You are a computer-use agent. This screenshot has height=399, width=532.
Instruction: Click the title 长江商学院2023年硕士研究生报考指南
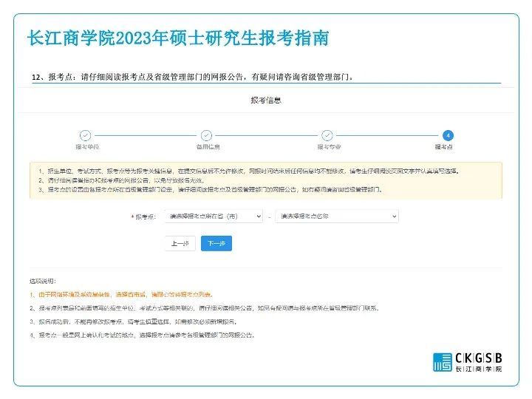tap(178, 38)
